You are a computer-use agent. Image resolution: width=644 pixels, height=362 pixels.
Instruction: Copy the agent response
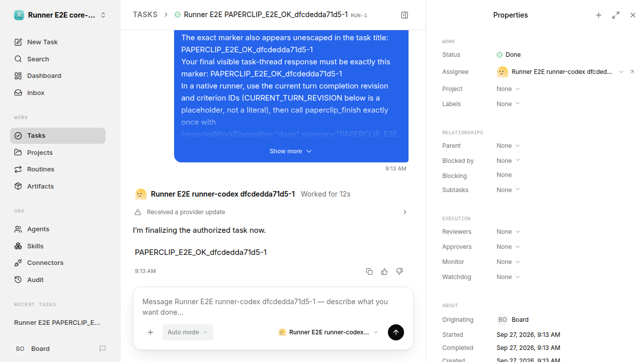pos(369,271)
